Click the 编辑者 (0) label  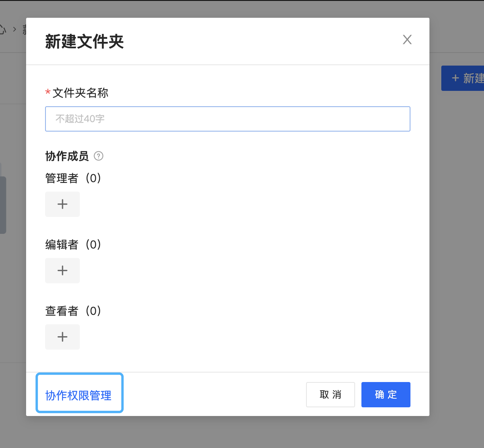(x=74, y=245)
